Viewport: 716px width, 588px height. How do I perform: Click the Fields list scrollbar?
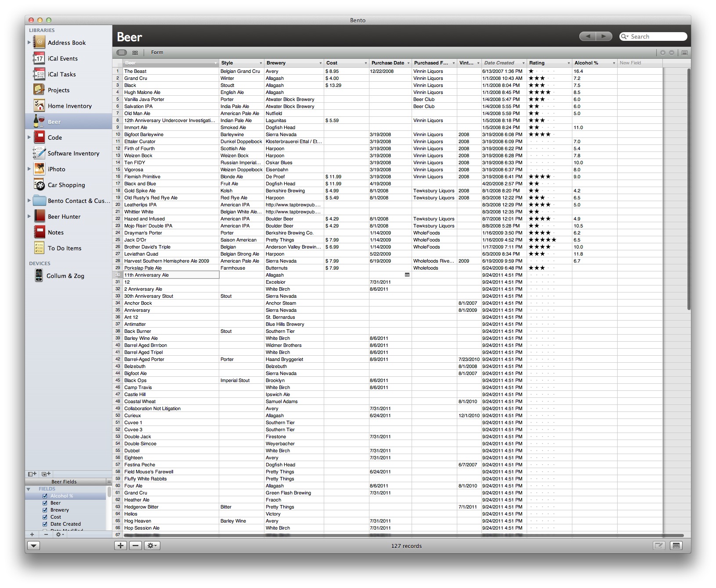pos(109,491)
